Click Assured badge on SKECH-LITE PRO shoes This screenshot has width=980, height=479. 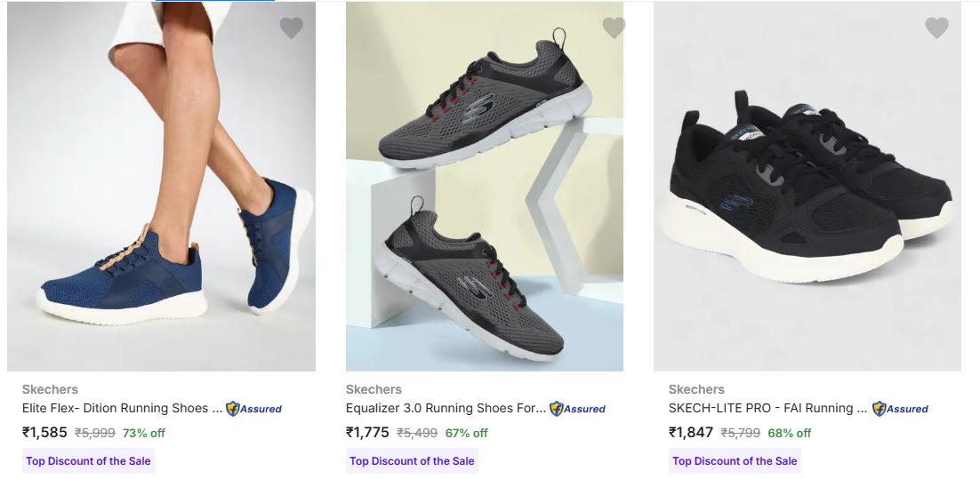tap(900, 409)
